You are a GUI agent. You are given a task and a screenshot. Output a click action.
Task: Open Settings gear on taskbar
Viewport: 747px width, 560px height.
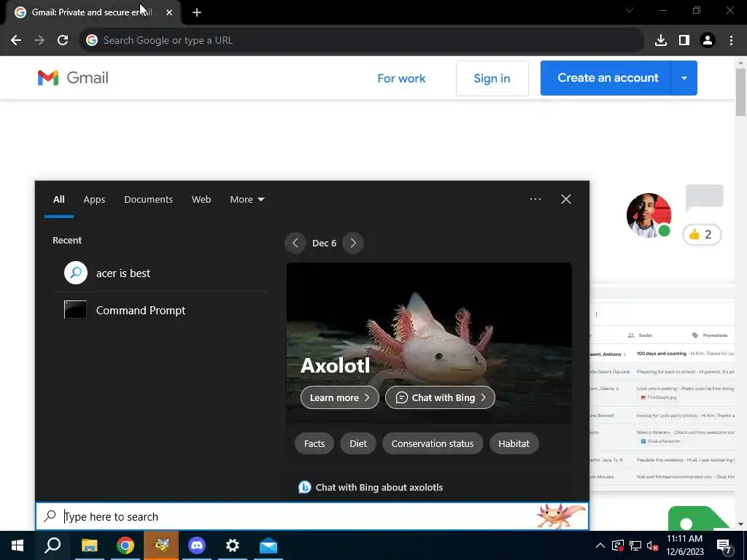coord(233,545)
